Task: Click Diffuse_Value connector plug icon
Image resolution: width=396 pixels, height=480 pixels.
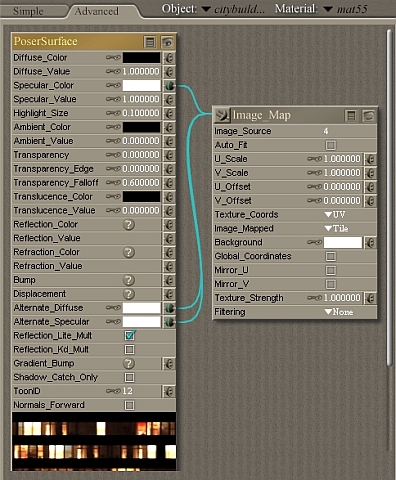Action: pos(169,72)
